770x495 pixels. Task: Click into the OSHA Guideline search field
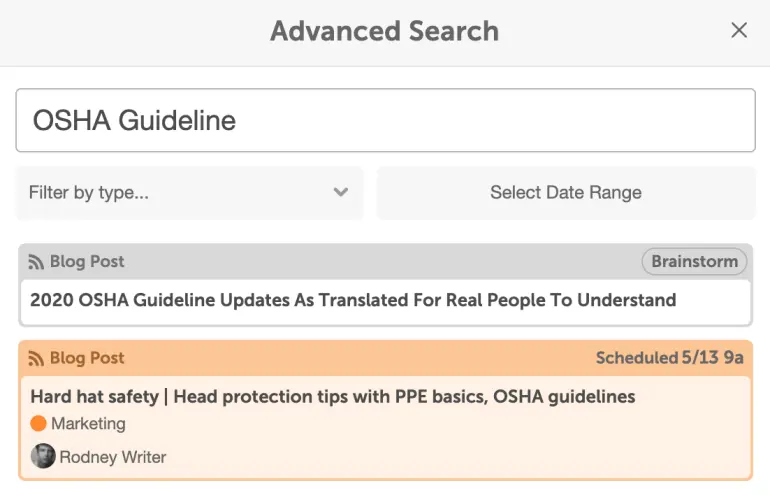(385, 120)
